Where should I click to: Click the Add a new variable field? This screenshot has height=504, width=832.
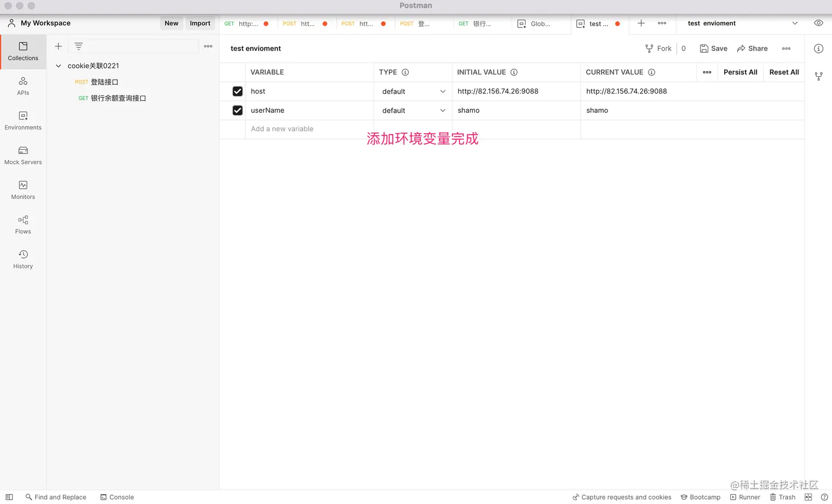(309, 129)
